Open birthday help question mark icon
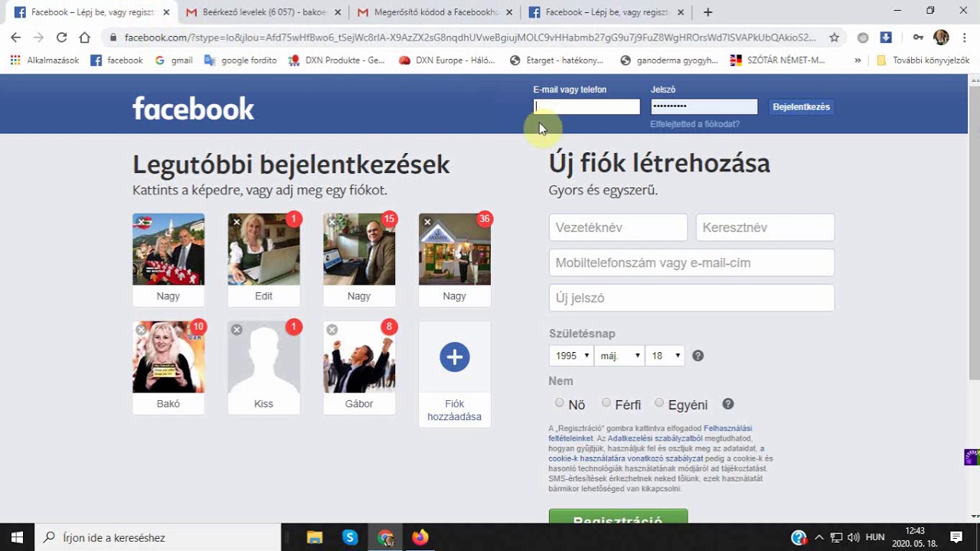This screenshot has height=551, width=980. click(x=697, y=356)
